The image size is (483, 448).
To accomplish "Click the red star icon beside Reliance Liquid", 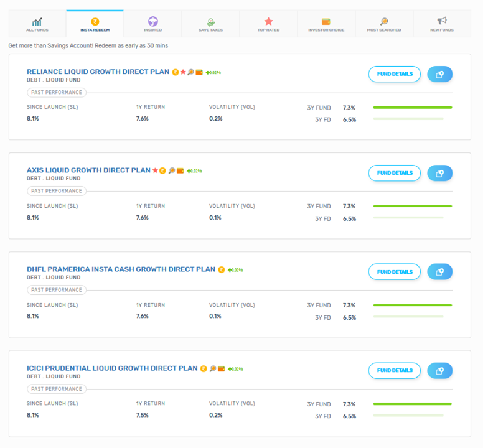I will click(x=183, y=72).
